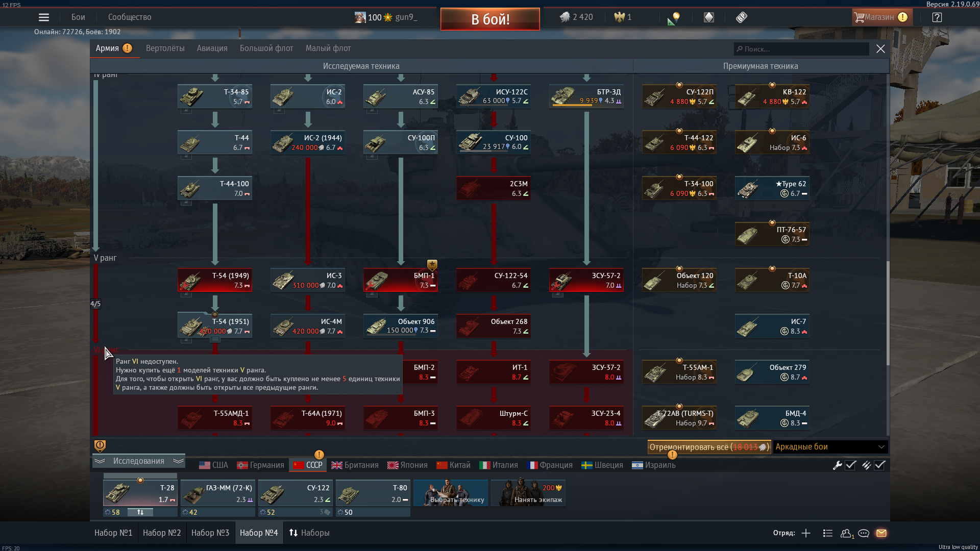Collapse the Исследования panel expander
This screenshot has height=551, width=980.
139,461
